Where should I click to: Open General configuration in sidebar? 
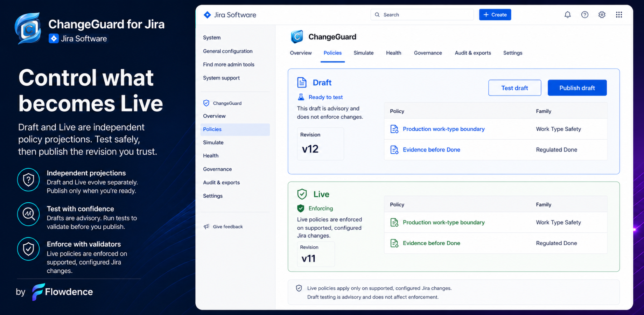point(228,51)
